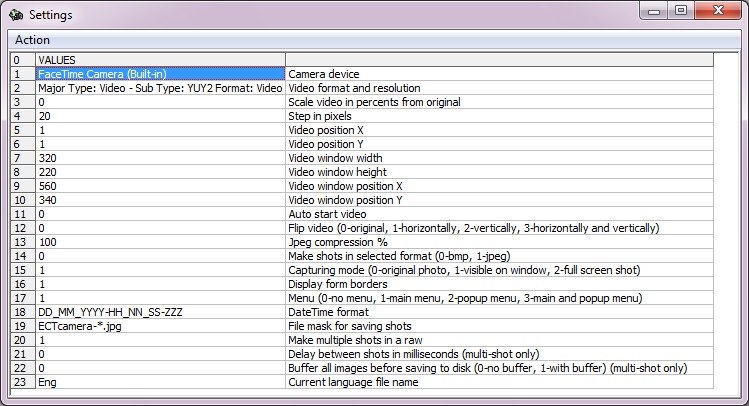Select the 100 Jpeg compression value

(160, 242)
